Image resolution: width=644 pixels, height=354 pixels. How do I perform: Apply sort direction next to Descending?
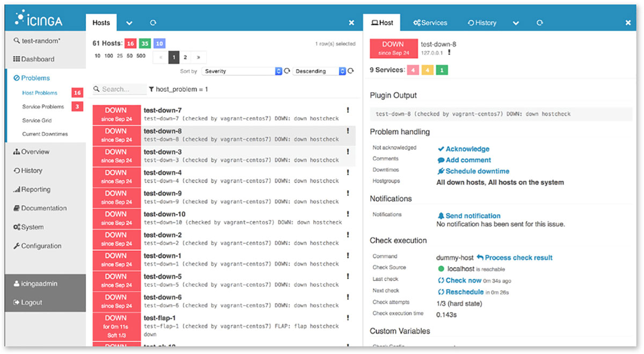point(351,71)
